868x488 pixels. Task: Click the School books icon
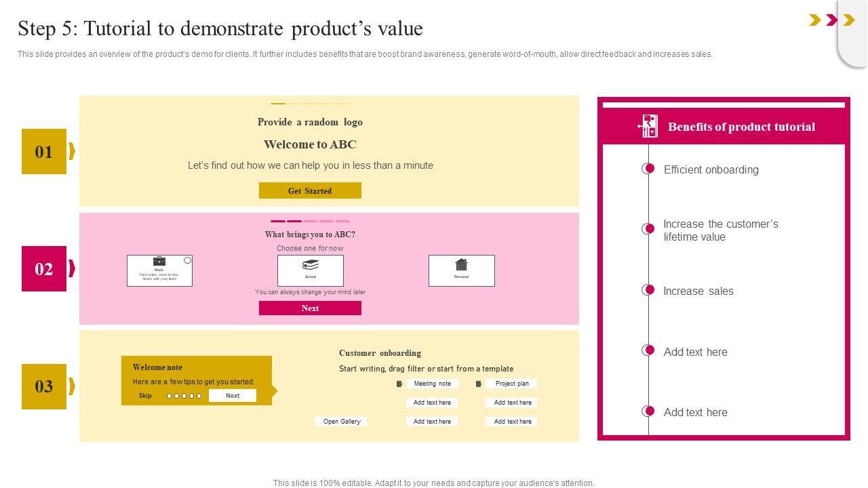(x=311, y=264)
